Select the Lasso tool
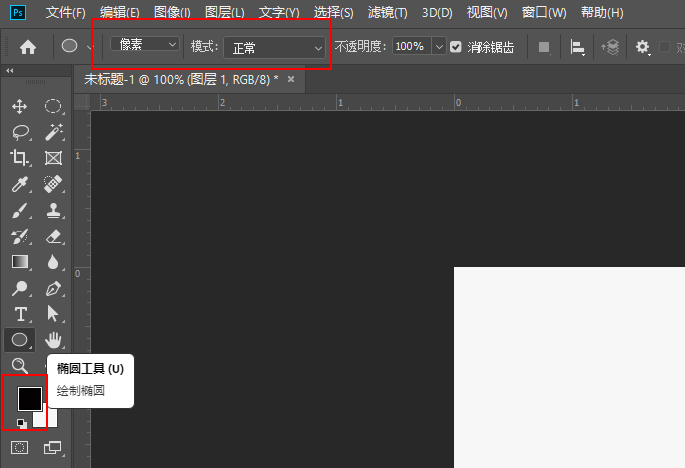The height and width of the screenshot is (468, 685). [x=19, y=132]
